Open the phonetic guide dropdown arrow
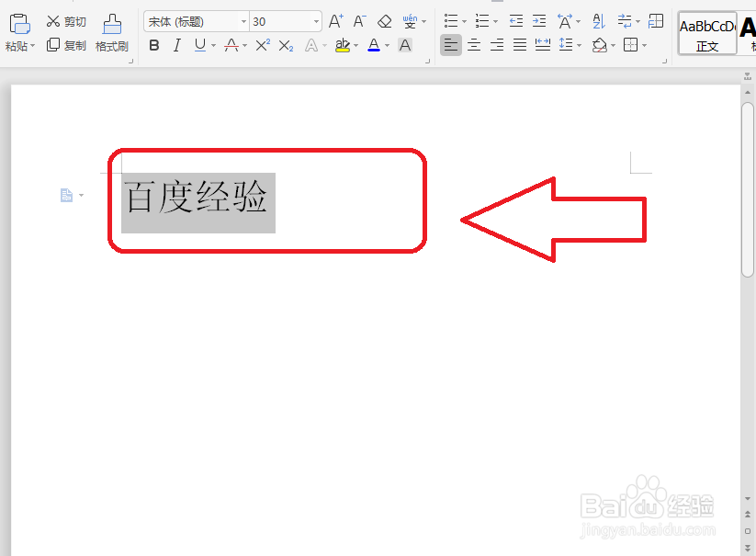Screen dimensions: 756x556 coord(423,22)
